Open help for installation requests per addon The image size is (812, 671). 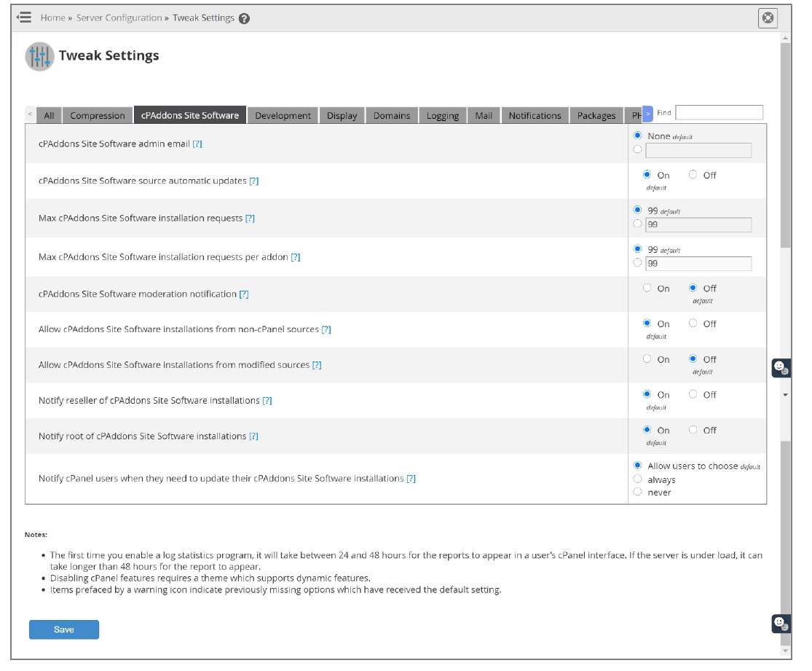coord(296,257)
